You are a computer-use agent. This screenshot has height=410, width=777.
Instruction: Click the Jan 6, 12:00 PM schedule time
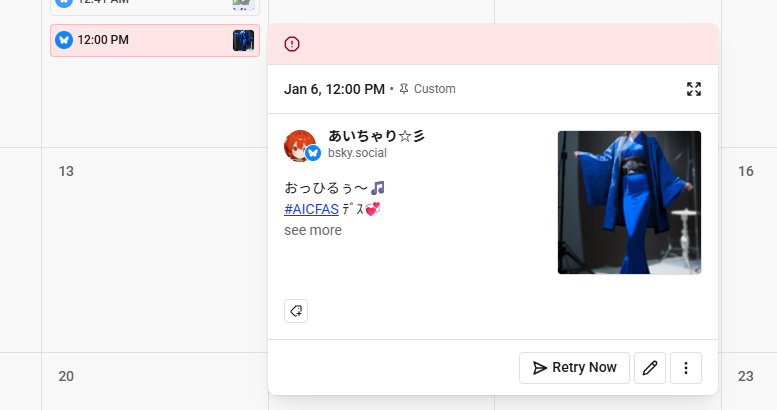coord(334,89)
